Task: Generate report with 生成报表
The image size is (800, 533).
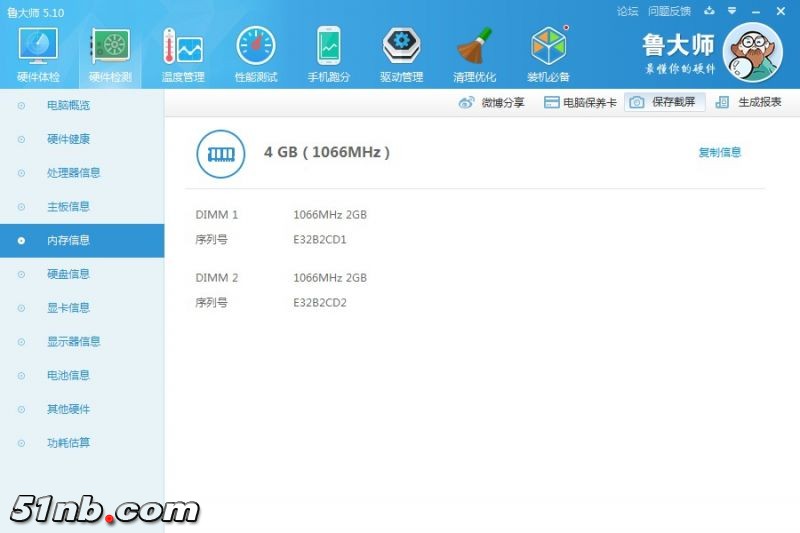Action: (749, 102)
